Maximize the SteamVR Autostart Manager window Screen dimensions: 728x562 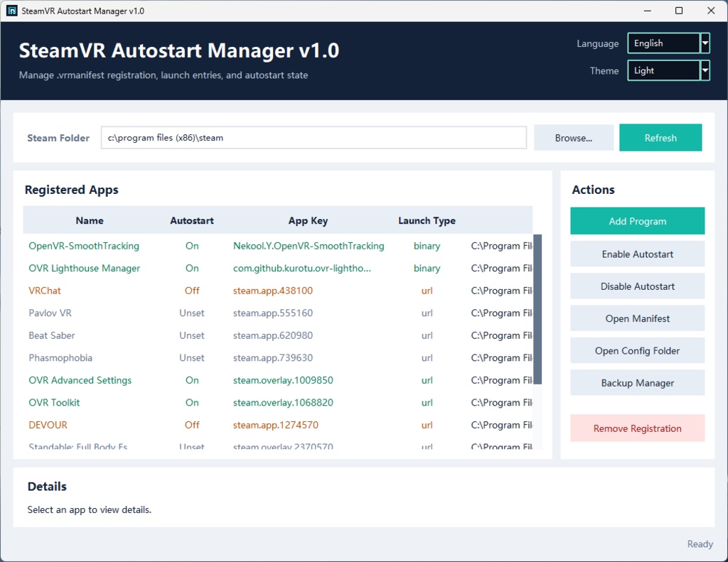[678, 11]
